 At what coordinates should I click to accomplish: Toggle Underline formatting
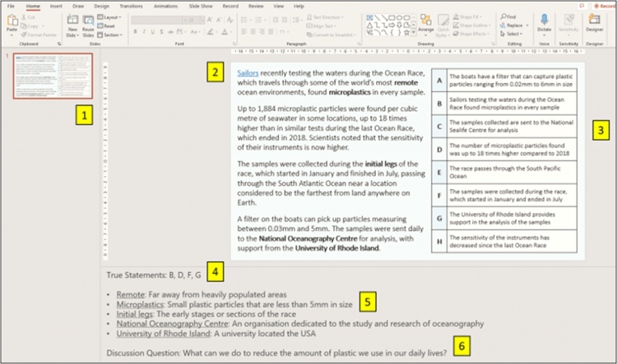[x=153, y=32]
